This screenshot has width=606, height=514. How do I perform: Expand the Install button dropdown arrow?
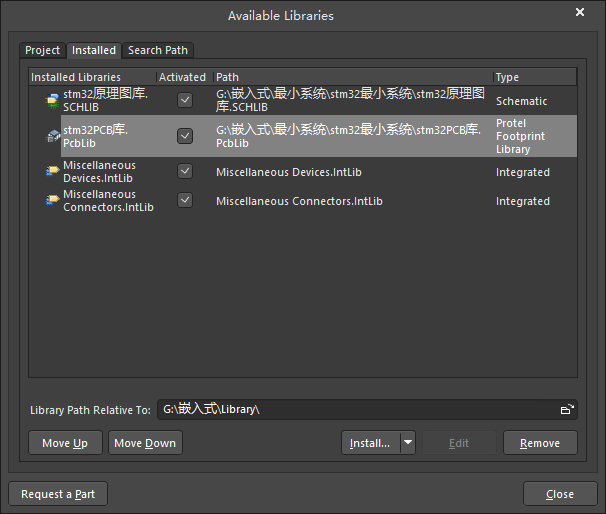click(x=408, y=443)
